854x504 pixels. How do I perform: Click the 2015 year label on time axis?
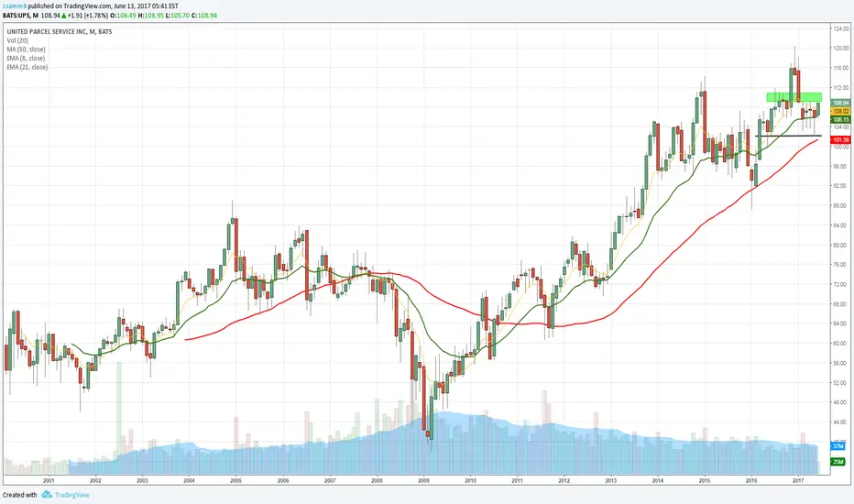tap(705, 480)
